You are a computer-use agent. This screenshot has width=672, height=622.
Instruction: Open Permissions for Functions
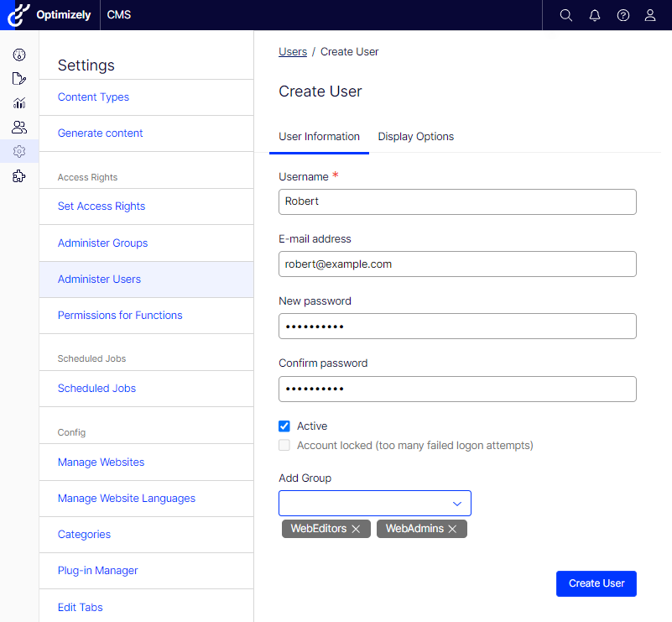(x=120, y=315)
